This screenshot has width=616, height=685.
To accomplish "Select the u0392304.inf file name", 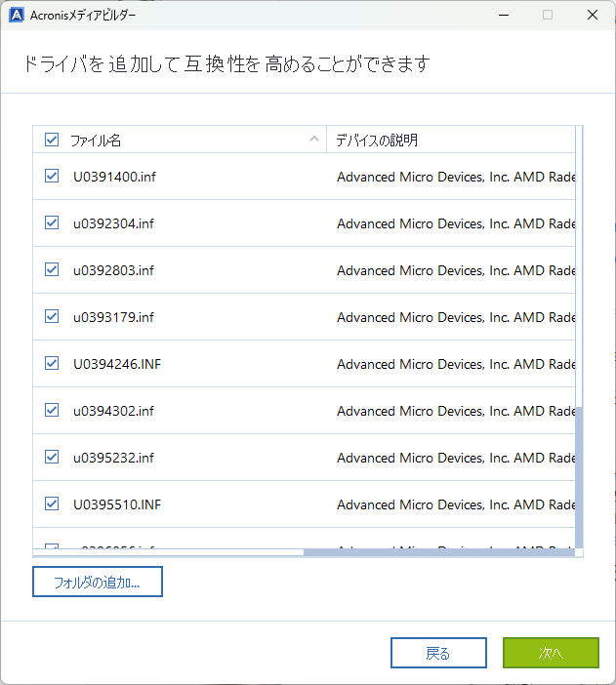I will [113, 223].
